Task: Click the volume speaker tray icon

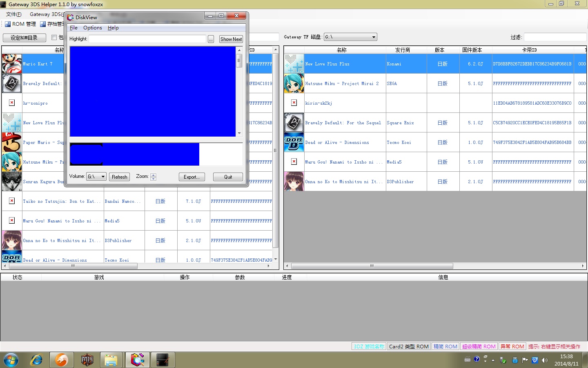Action: coord(545,360)
